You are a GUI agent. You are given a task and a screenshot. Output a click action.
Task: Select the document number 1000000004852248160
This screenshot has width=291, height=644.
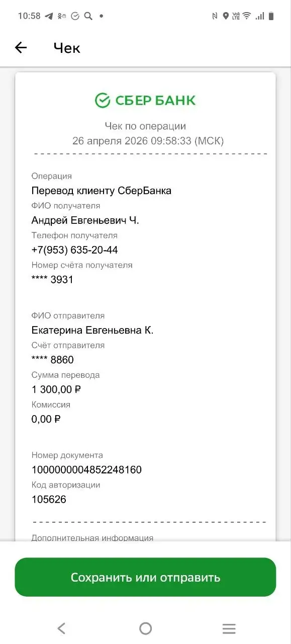86,469
